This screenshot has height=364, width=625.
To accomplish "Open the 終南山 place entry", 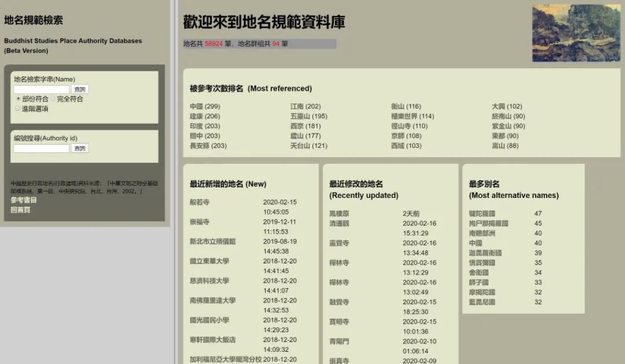I will (x=501, y=116).
